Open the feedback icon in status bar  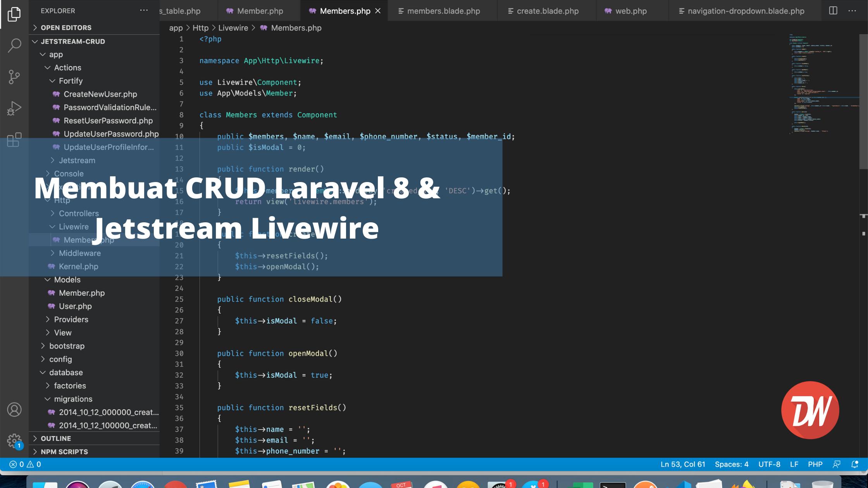pos(837,464)
